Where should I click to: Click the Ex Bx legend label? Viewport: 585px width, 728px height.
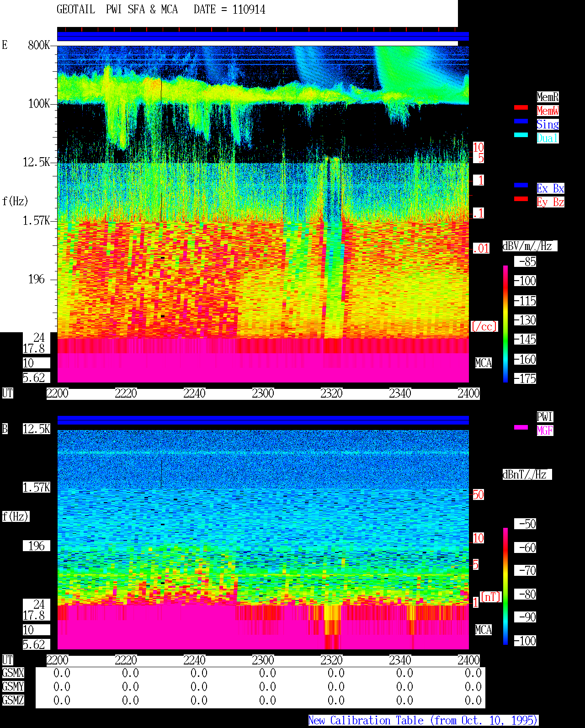click(550, 188)
